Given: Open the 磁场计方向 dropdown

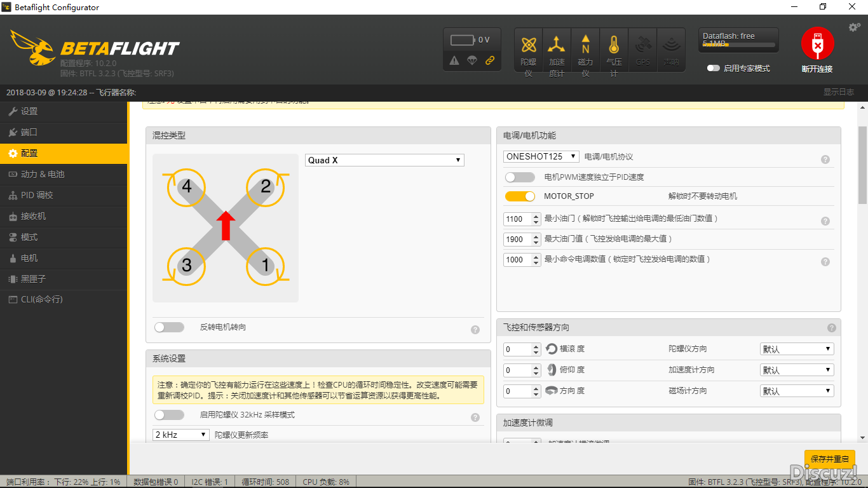Looking at the screenshot, I should pos(797,391).
